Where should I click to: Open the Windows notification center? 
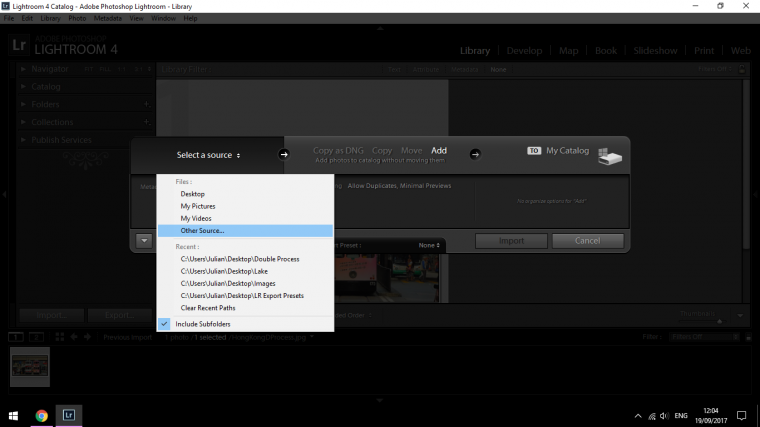click(741, 416)
